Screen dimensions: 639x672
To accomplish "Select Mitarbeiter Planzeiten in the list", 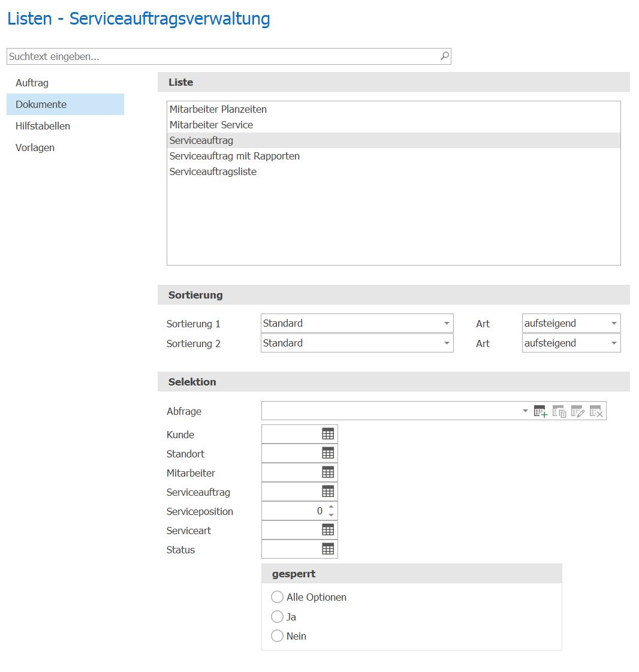I will (393, 109).
